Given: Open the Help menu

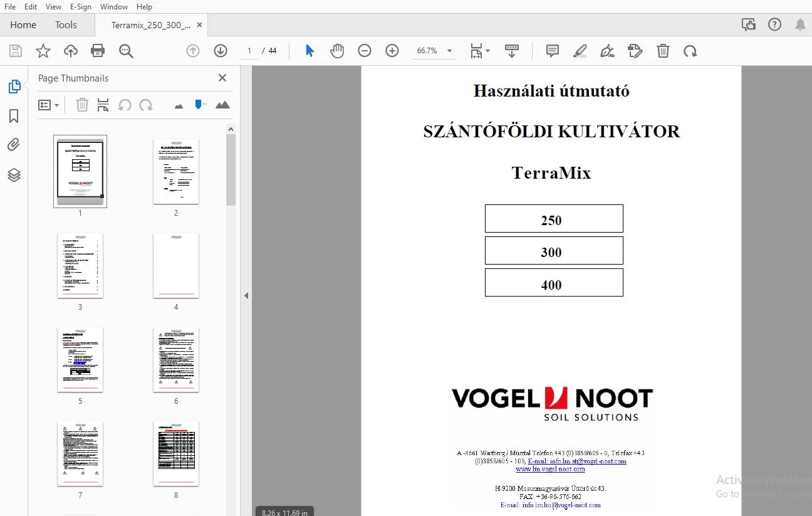Looking at the screenshot, I should (x=144, y=6).
